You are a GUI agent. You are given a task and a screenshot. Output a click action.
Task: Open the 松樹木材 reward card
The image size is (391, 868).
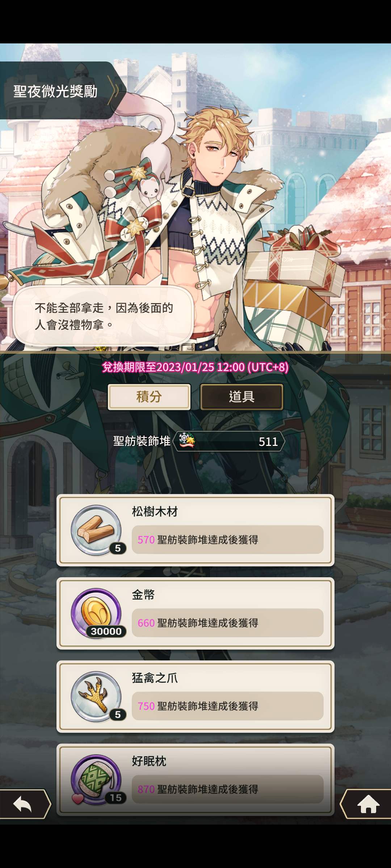coord(195,530)
